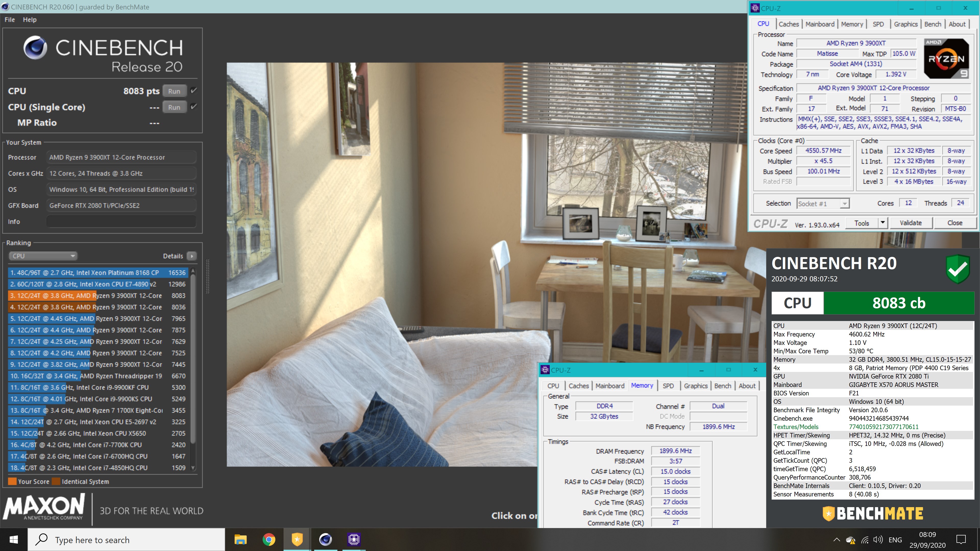Switch to Cinebench taskbar icon
The height and width of the screenshot is (551, 980).
pyautogui.click(x=325, y=540)
